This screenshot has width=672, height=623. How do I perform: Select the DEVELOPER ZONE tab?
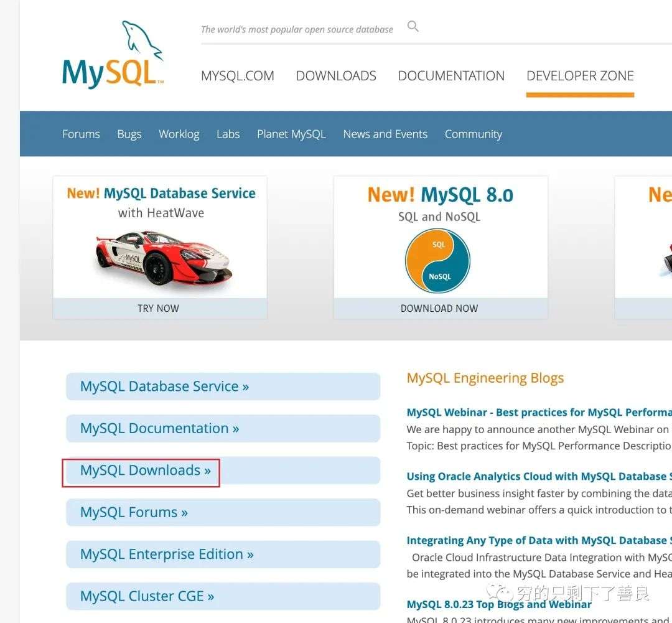pyautogui.click(x=580, y=76)
